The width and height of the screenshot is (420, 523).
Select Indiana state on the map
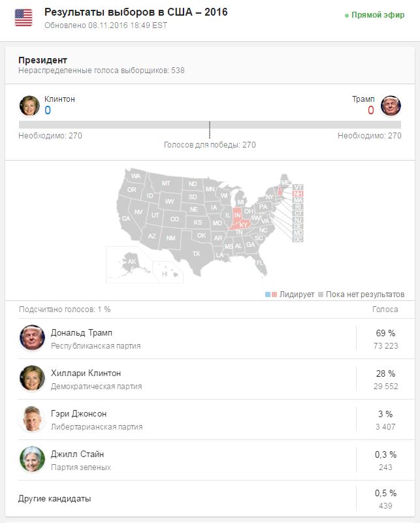pos(238,214)
